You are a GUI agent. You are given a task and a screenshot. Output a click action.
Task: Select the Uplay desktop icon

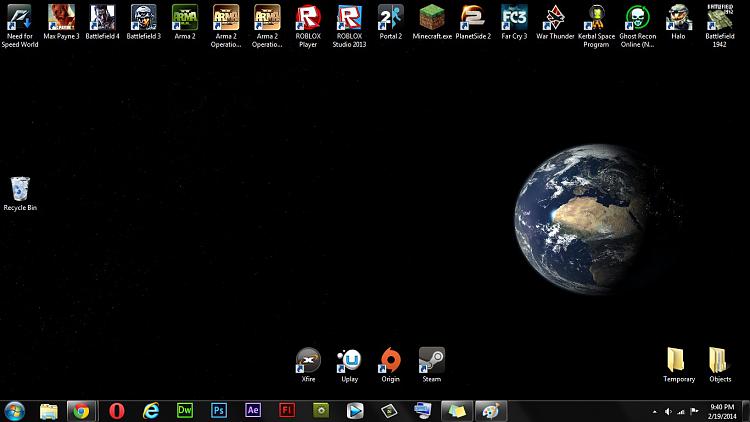[x=349, y=360]
